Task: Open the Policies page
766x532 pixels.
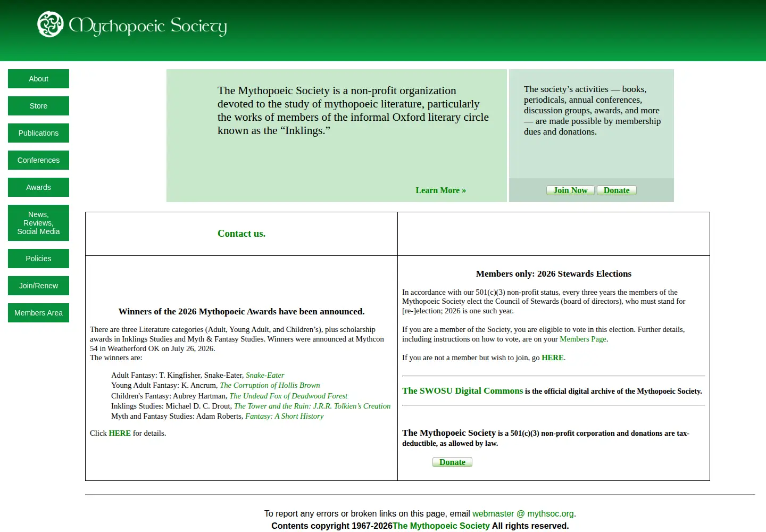Action: 38,259
